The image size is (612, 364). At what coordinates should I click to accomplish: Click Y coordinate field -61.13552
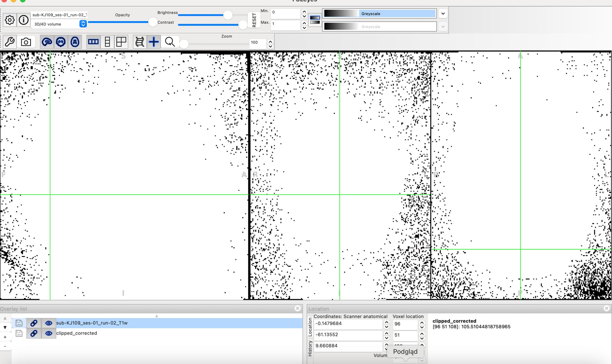coord(348,335)
